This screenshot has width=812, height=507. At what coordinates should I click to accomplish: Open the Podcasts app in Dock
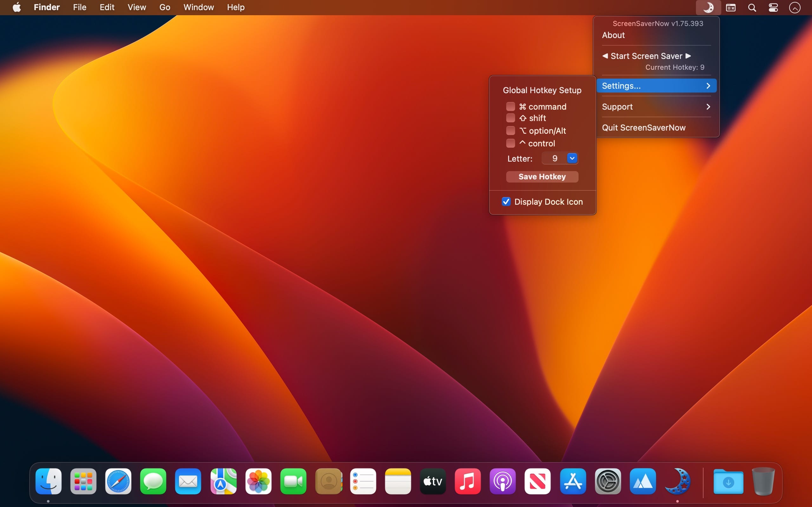[502, 482]
